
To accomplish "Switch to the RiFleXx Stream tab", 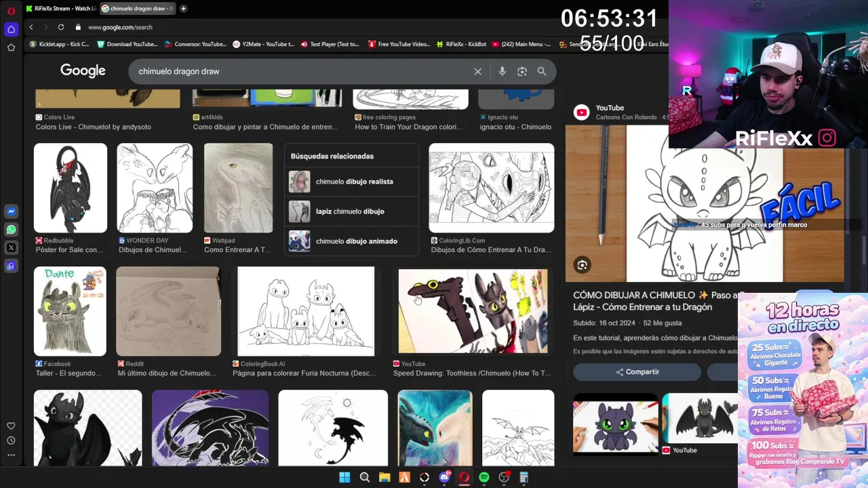I will 60,8.
